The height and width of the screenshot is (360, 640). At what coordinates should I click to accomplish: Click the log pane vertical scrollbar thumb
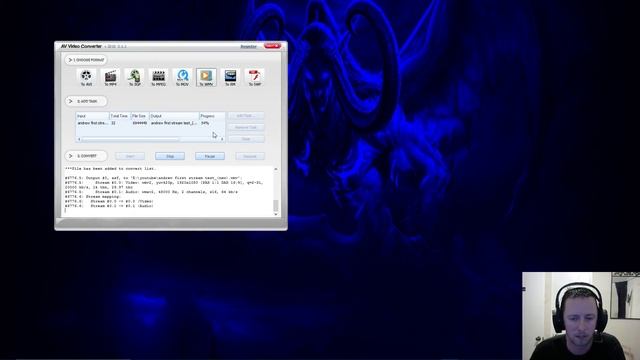coord(276,205)
